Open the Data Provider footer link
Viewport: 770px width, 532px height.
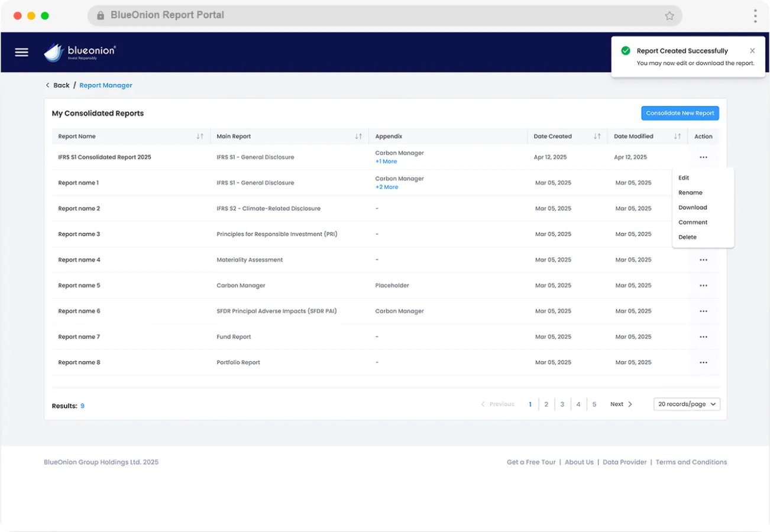[x=625, y=462]
